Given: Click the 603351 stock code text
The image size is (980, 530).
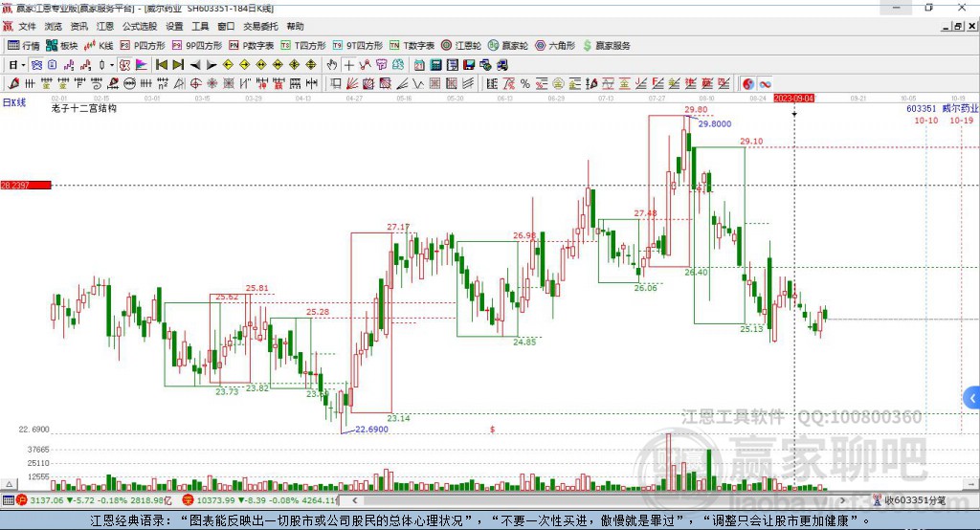Looking at the screenshot, I should coord(922,109).
